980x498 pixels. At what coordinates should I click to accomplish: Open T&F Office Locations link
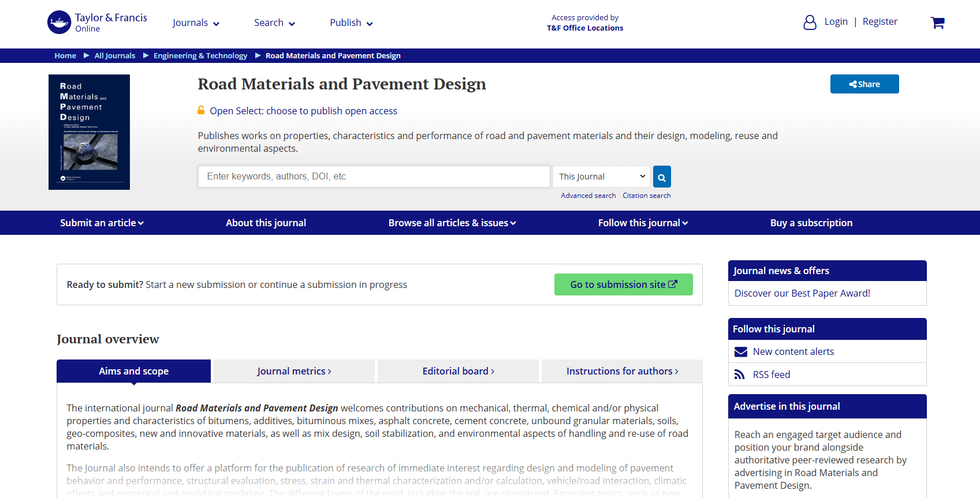(x=585, y=28)
